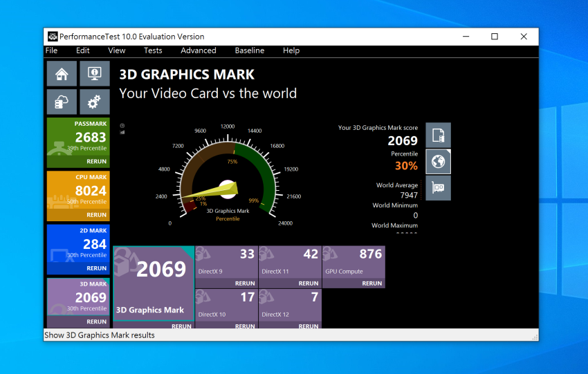
Task: Rerun the DirectX 12 test
Action: point(309,326)
